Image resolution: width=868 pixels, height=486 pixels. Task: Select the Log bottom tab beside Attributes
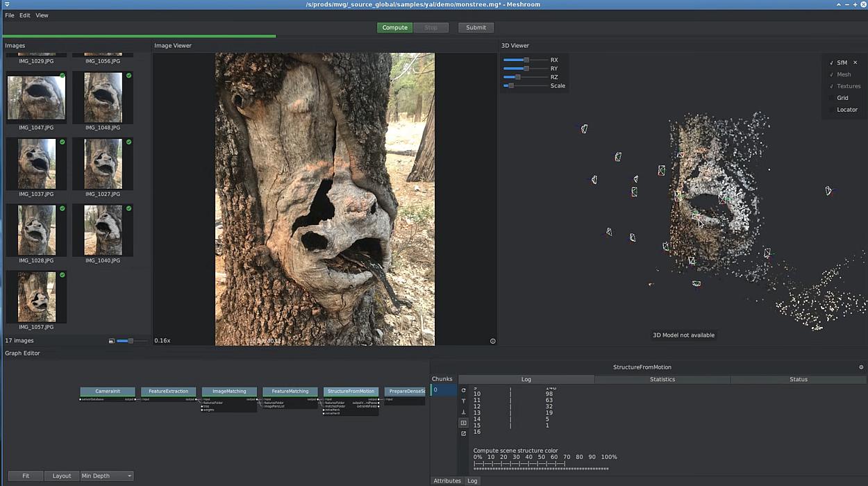472,480
